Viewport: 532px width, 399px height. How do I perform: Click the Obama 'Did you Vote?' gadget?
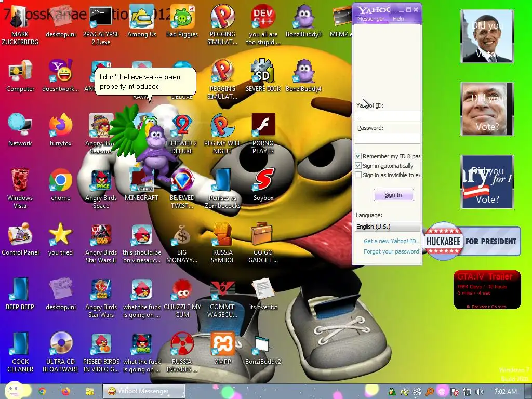click(x=487, y=36)
